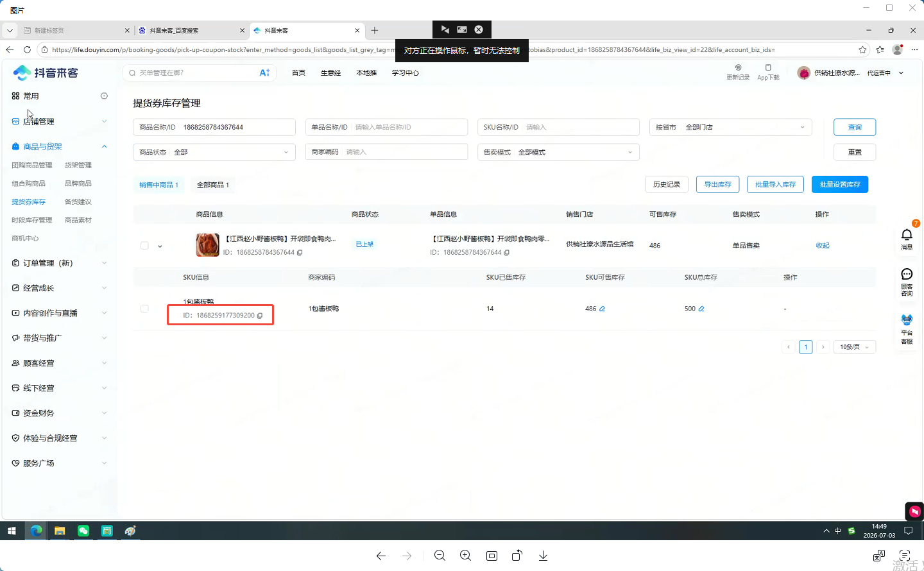This screenshot has height=571, width=924.
Task: Switch to 全部商品 1 tab
Action: pyautogui.click(x=212, y=185)
